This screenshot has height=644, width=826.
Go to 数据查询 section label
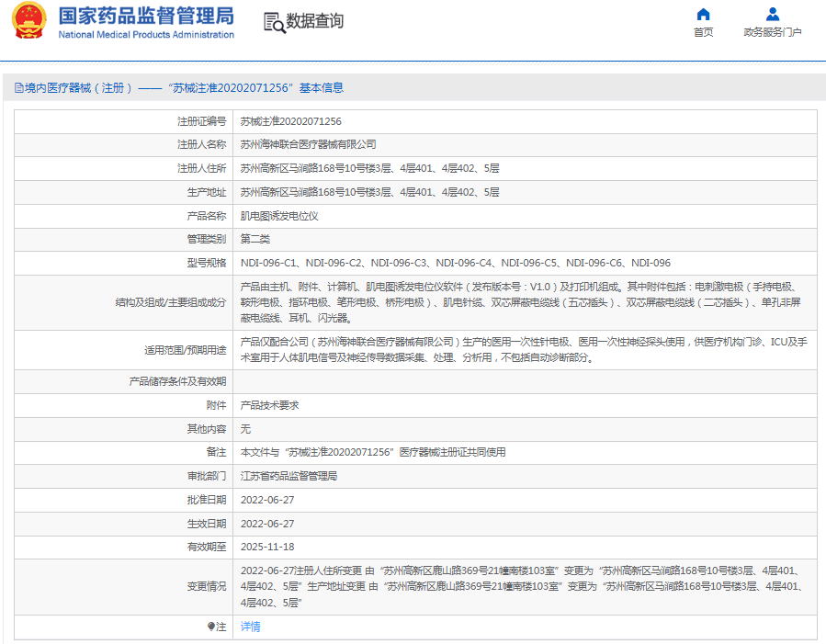(x=315, y=22)
